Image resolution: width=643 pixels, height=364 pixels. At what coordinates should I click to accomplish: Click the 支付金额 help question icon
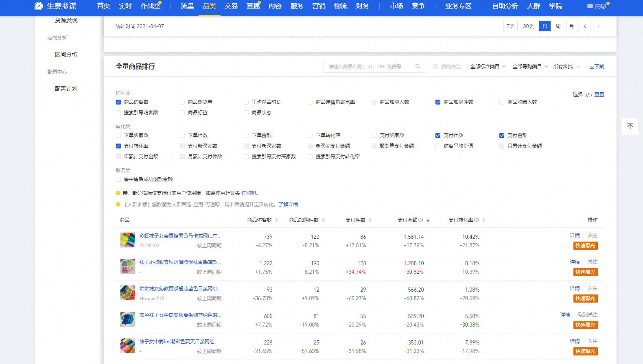(x=421, y=220)
